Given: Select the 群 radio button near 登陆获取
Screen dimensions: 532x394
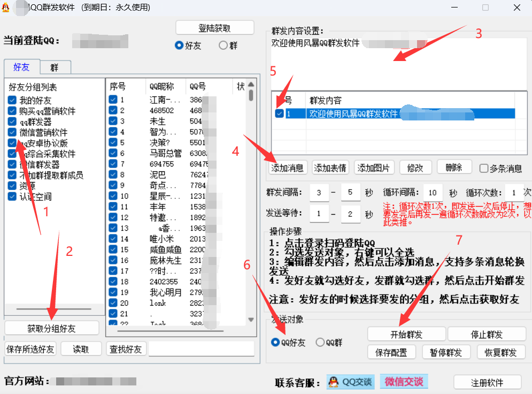Looking at the screenshot, I should tap(223, 45).
